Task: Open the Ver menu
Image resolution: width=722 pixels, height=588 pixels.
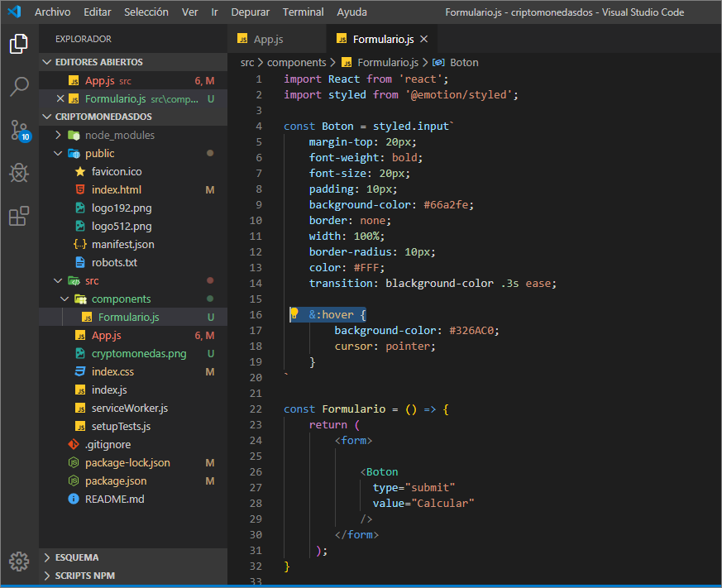Action: (189, 12)
